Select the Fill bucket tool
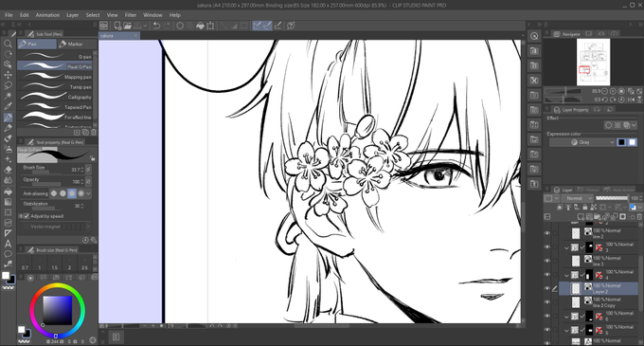 coord(8,191)
